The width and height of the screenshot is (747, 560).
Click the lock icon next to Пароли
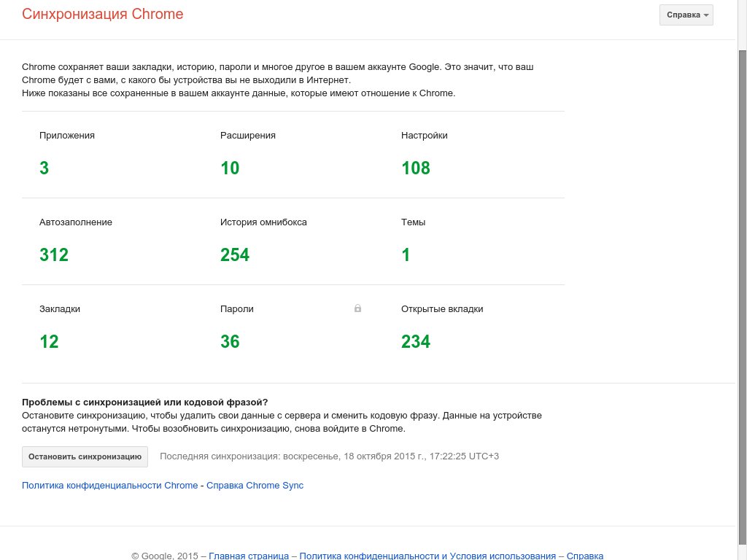(x=357, y=308)
